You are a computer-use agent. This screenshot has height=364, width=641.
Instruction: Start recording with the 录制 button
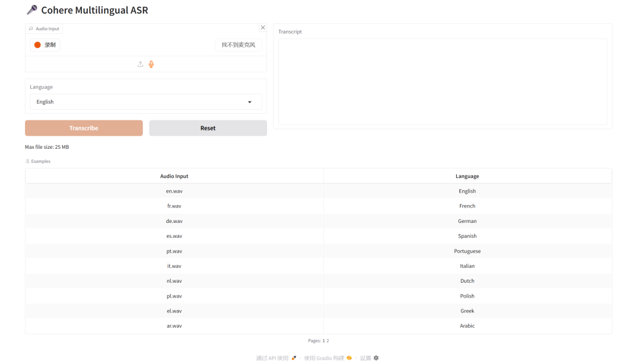[45, 45]
